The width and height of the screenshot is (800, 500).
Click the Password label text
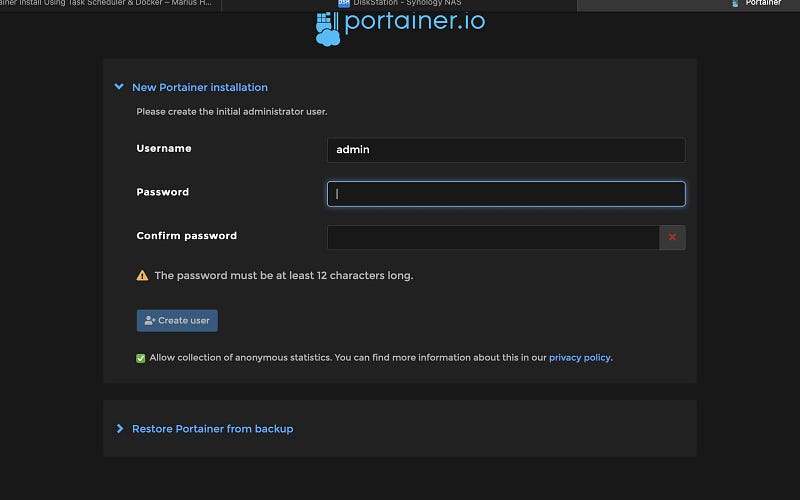tap(163, 192)
